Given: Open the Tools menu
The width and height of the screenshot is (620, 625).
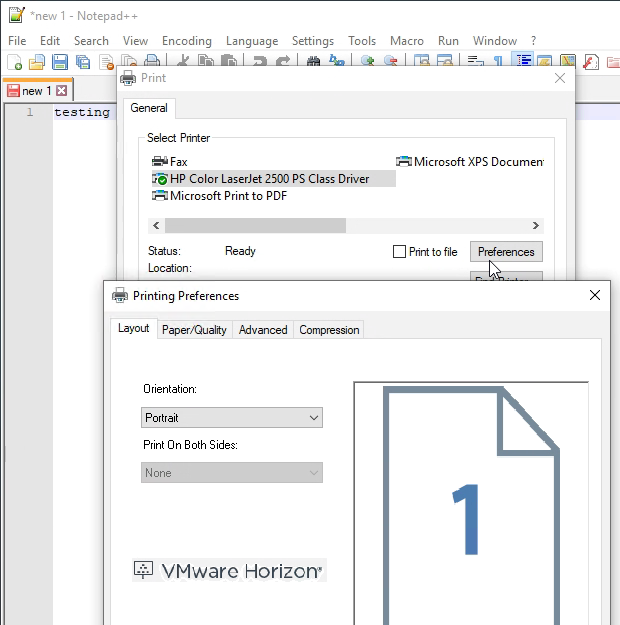Looking at the screenshot, I should pyautogui.click(x=362, y=41).
